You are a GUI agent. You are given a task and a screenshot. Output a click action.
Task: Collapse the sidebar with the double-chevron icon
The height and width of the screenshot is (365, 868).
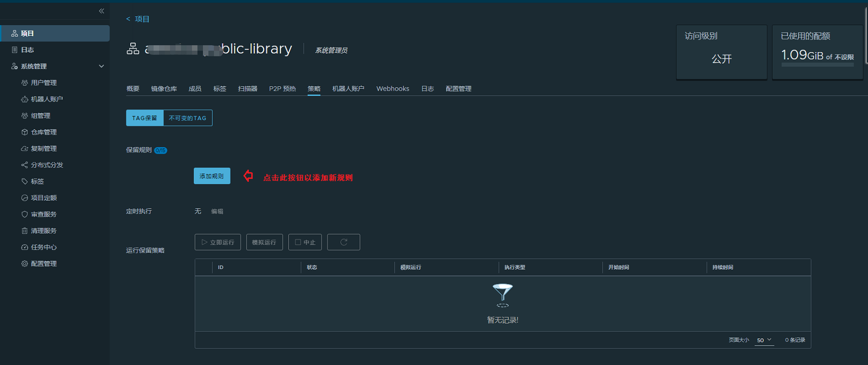point(101,11)
